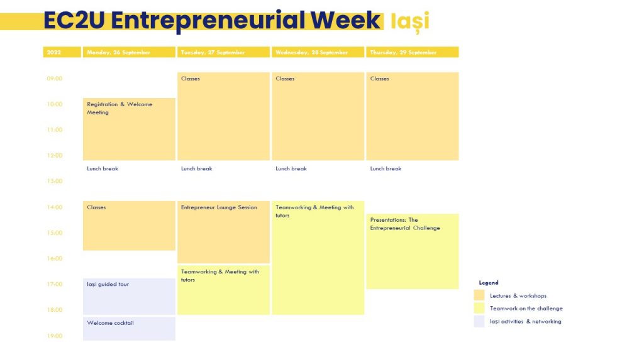Select the Wednesday, 28 September column header
Viewport: 644px width, 362px height.
pos(318,52)
